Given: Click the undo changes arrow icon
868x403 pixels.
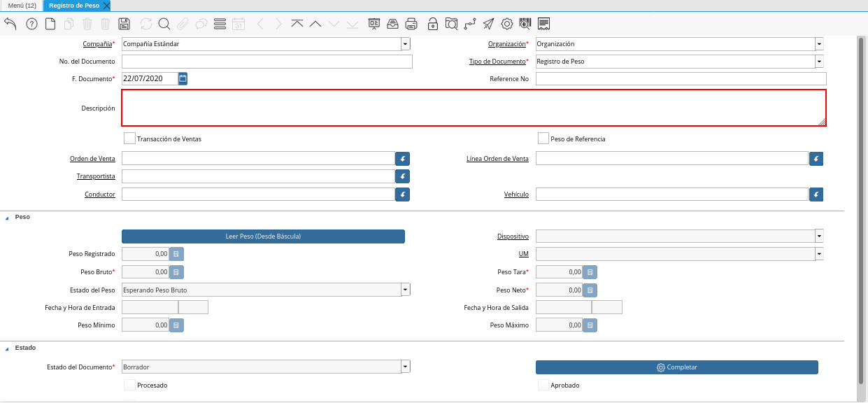Looking at the screenshot, I should tap(10, 24).
